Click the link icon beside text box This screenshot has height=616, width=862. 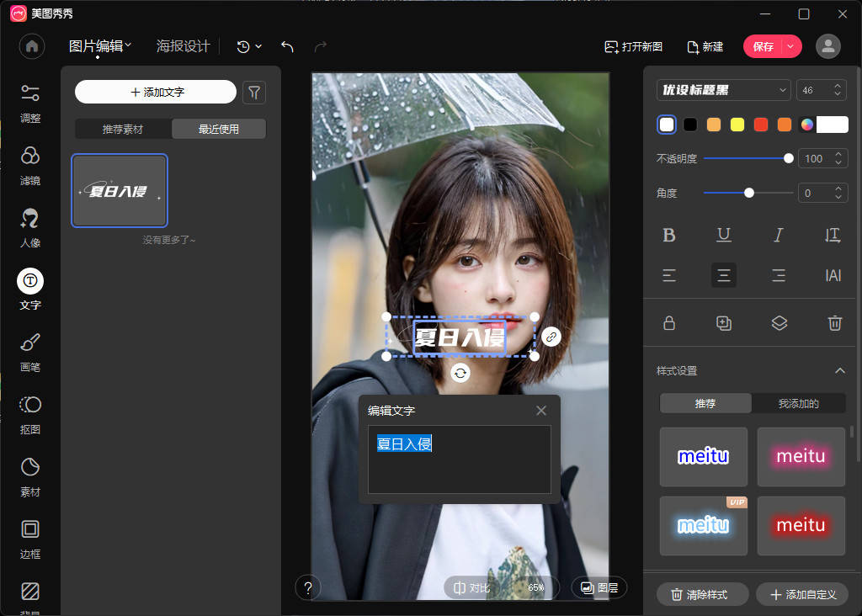[551, 337]
